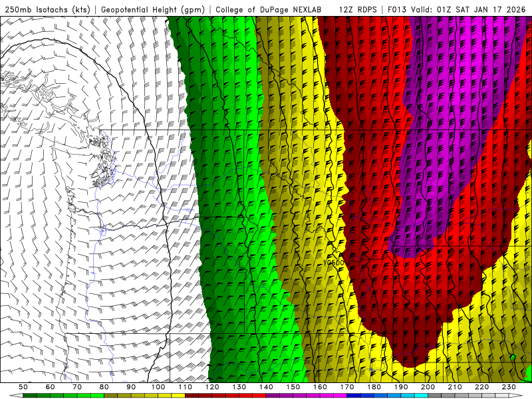
Task: Click the "F013" forecast hour text
Action: pyautogui.click(x=397, y=10)
